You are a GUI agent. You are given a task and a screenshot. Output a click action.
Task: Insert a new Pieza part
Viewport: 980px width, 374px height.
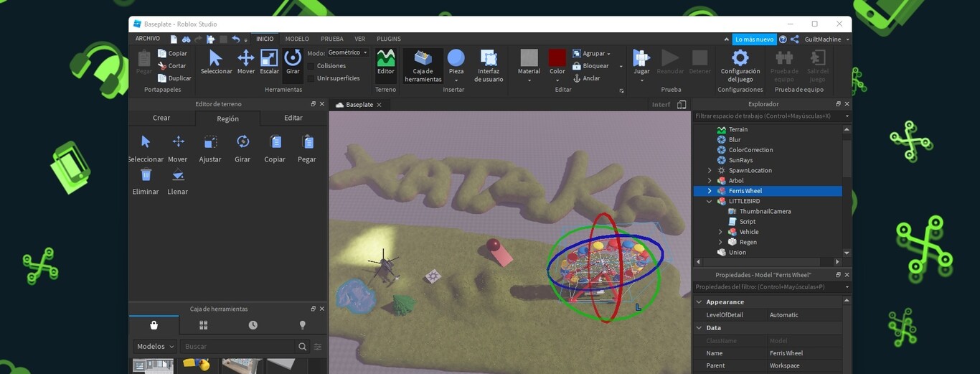pos(456,62)
